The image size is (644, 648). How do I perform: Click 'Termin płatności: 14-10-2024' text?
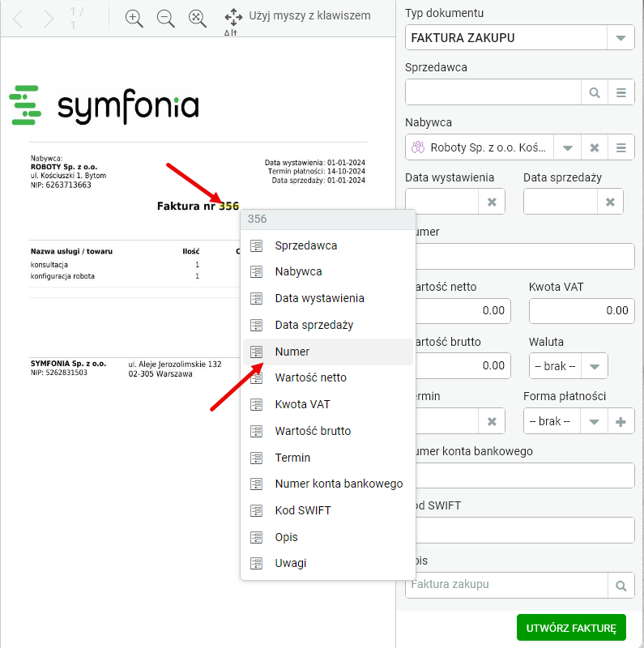(316, 171)
